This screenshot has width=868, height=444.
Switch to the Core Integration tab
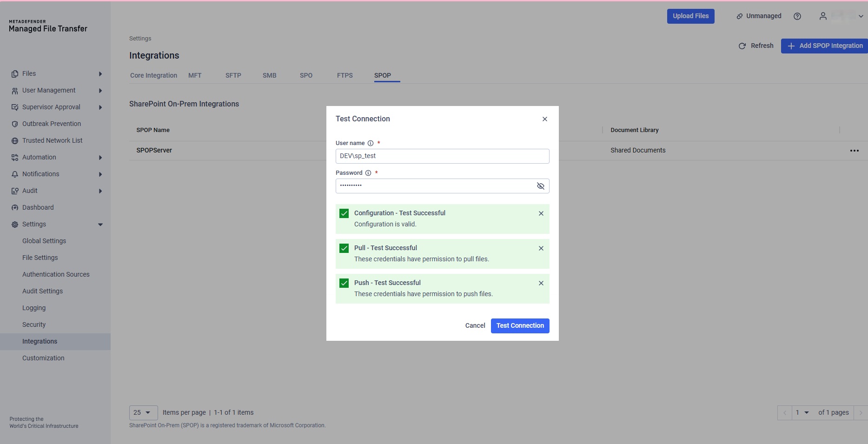(x=153, y=75)
